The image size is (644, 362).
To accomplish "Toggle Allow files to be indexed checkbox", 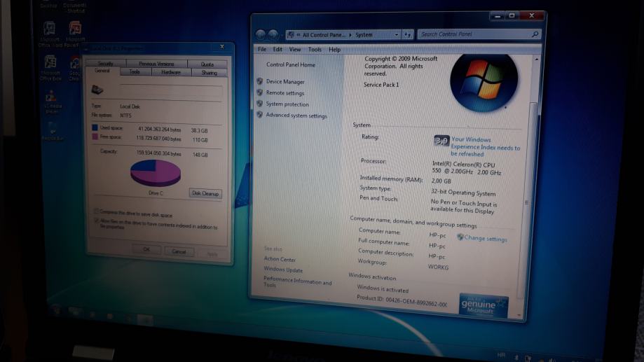I will point(97,221).
